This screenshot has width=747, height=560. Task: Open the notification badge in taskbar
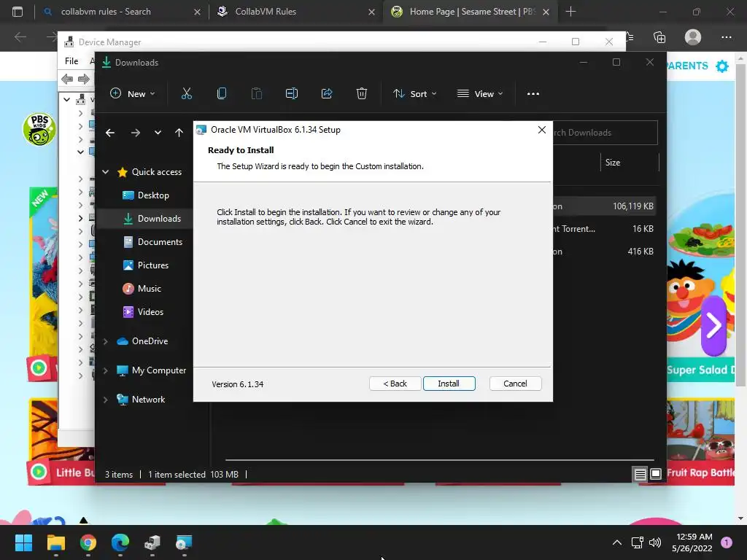tap(727, 542)
